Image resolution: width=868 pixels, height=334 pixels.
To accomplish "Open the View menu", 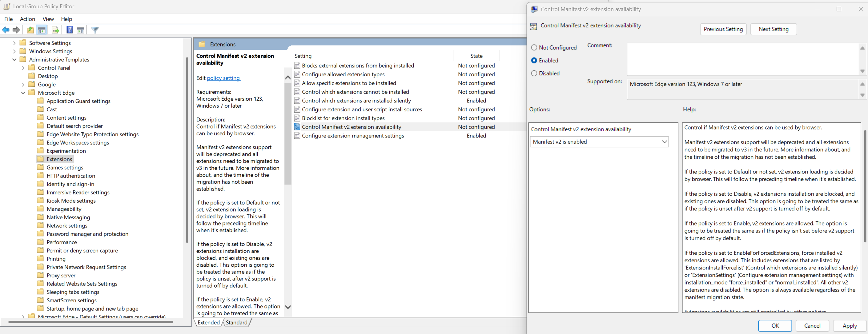I will coord(48,19).
